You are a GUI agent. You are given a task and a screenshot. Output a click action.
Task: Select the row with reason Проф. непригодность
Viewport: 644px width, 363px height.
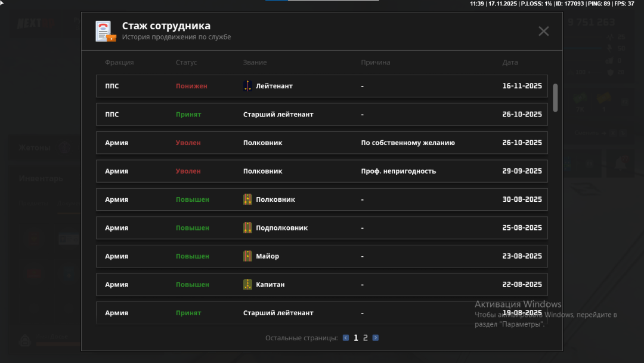click(x=321, y=171)
